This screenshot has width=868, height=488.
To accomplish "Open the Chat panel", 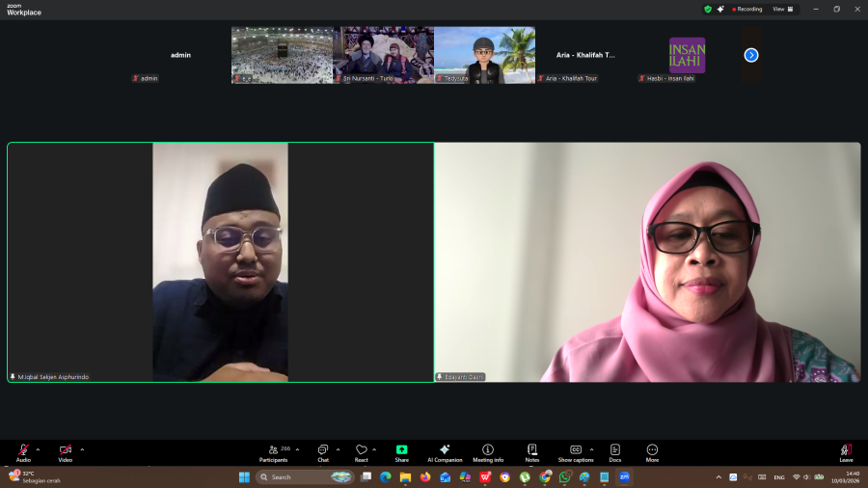I will click(x=323, y=450).
